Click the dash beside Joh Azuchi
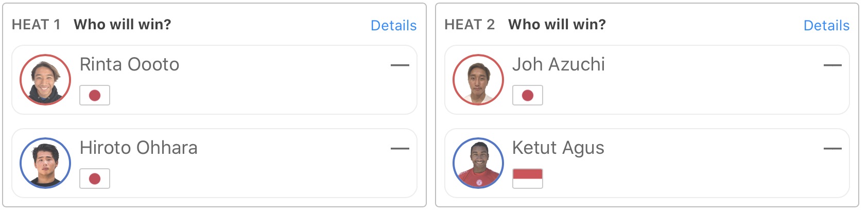Screen dimensions: 868x213 pos(832,65)
